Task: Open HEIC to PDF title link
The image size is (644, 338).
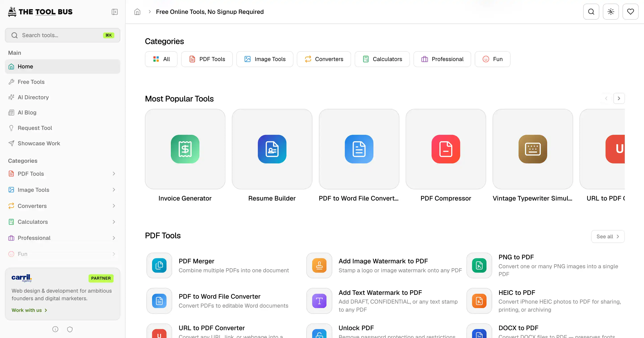Action: pyautogui.click(x=517, y=292)
